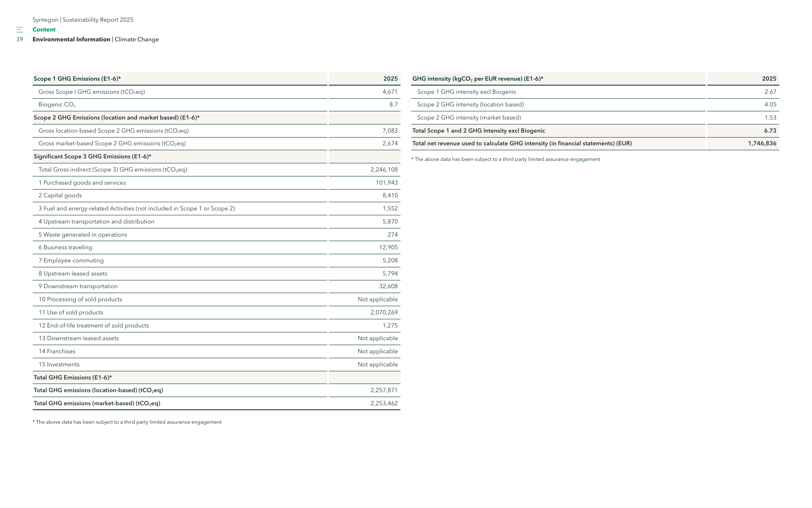Select 'Gross location-based Scope 2 GHG emissions' row

point(216,131)
